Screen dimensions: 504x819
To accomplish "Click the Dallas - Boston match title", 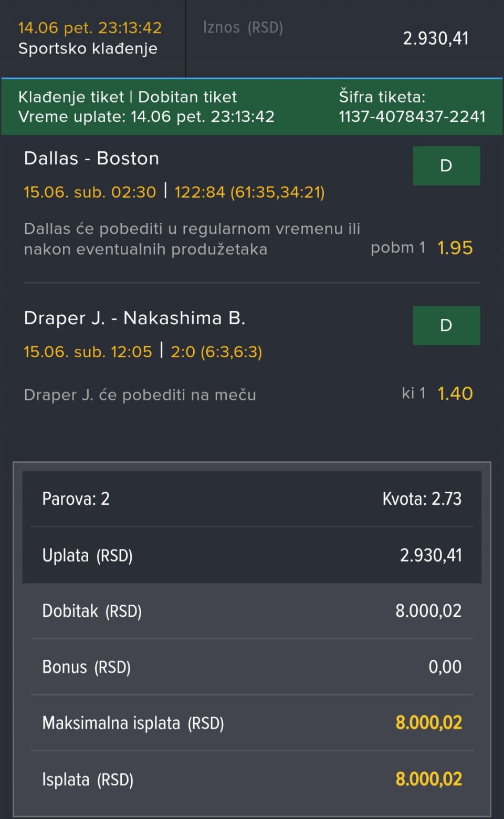I will [91, 159].
